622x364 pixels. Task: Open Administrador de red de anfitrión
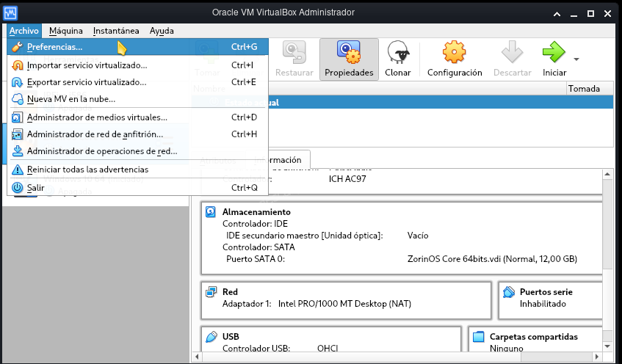tap(137, 134)
